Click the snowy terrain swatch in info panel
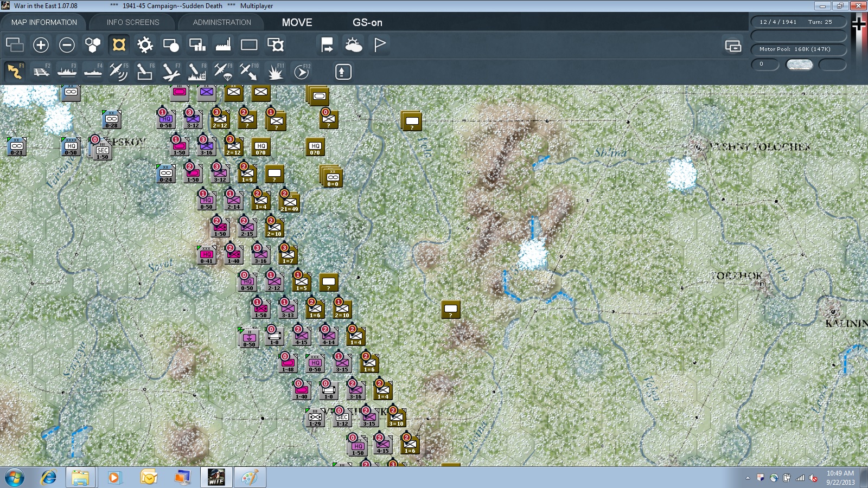Image resolution: width=868 pixels, height=488 pixels. tap(800, 65)
